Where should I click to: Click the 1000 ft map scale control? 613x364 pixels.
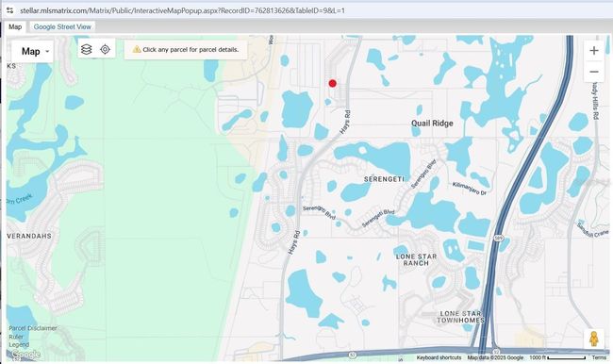[557, 357]
